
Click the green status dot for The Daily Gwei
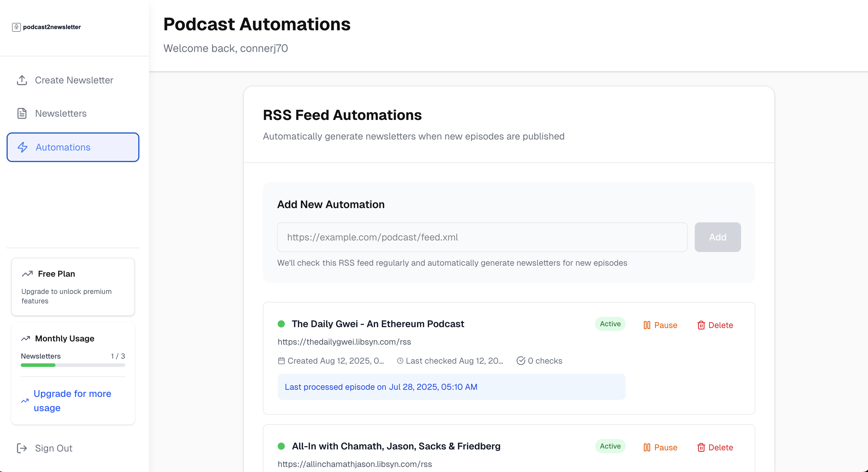[281, 324]
